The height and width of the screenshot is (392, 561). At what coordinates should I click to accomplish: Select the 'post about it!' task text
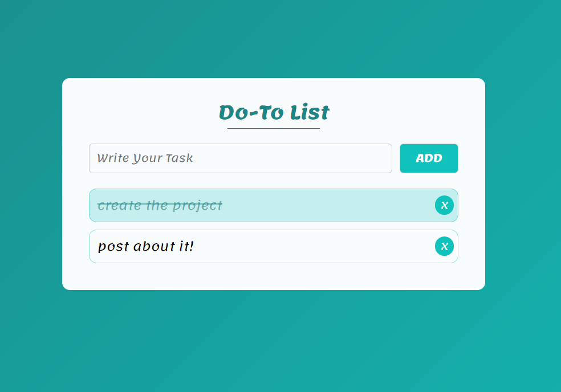(146, 247)
